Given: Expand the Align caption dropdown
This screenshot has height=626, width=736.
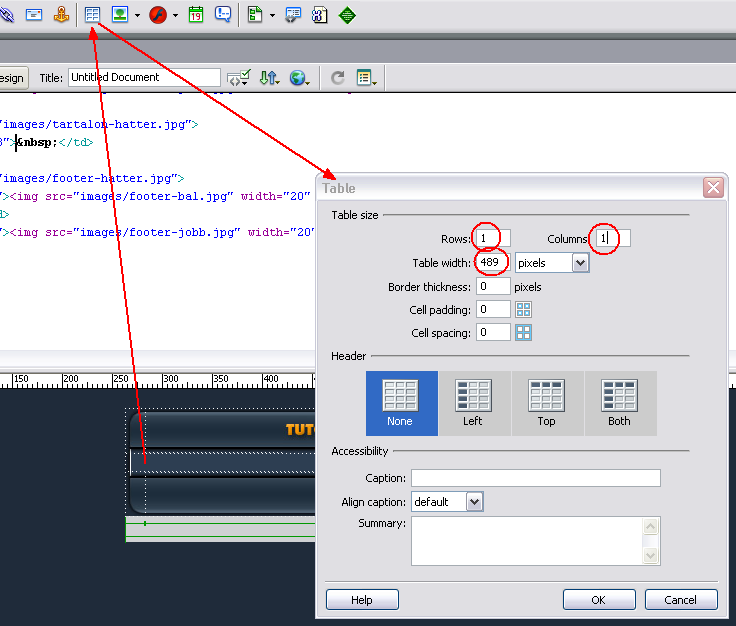Looking at the screenshot, I should (474, 502).
